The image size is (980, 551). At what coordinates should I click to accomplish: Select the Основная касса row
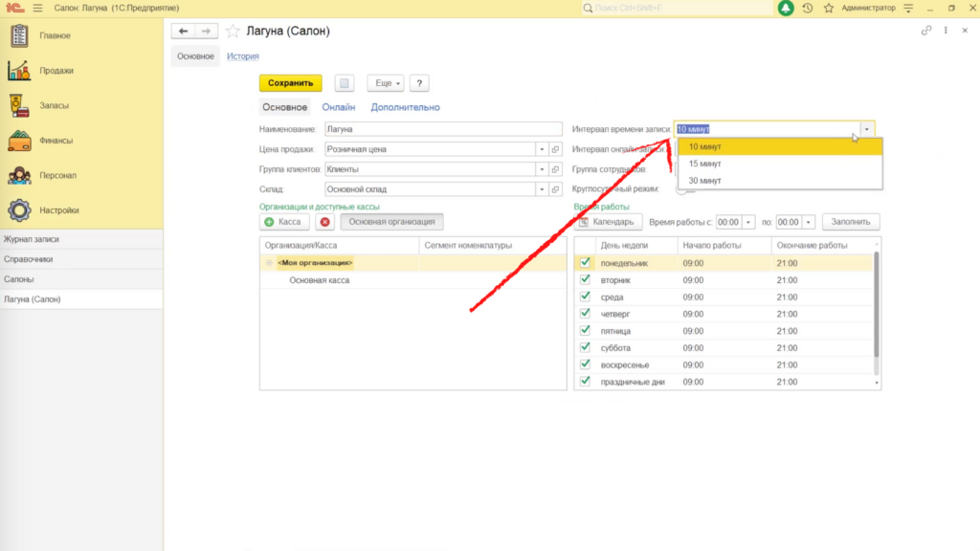pos(413,280)
